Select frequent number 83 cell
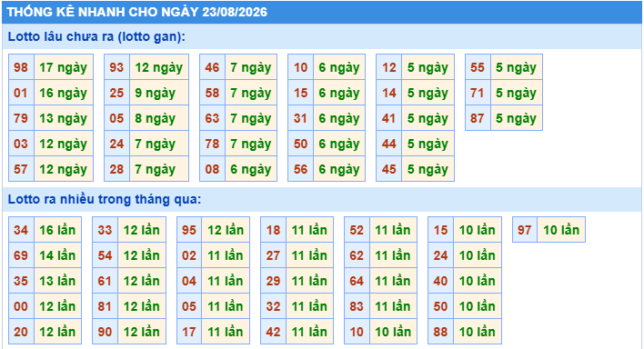The width and height of the screenshot is (644, 349). [357, 306]
